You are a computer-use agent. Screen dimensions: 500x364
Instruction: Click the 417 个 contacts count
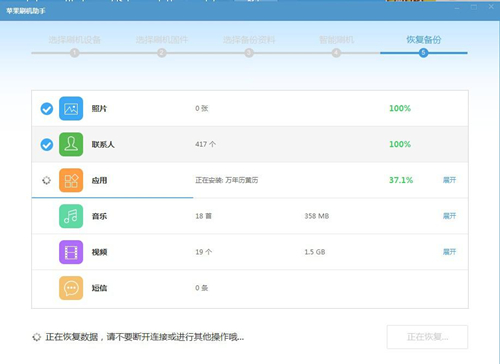pyautogui.click(x=206, y=144)
